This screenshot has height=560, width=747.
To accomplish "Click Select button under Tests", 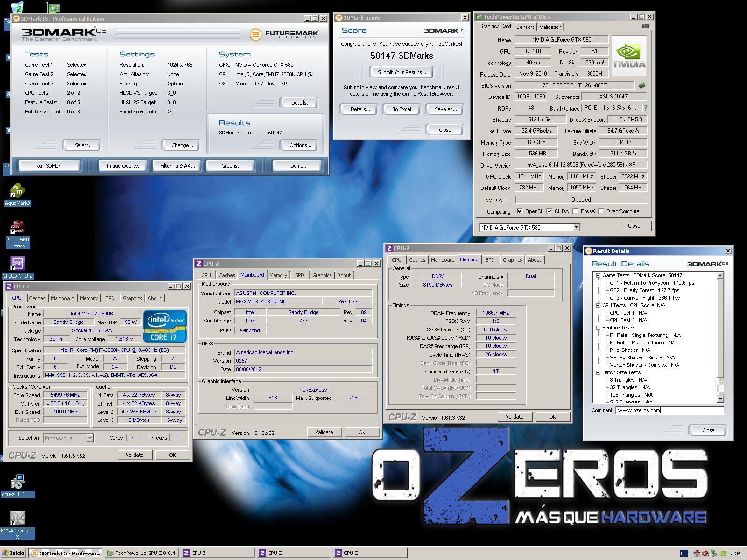I will point(84,145).
